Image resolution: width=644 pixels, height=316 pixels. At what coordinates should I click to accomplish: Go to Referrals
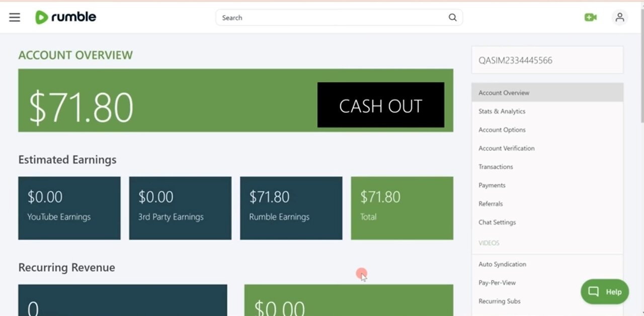point(547,204)
